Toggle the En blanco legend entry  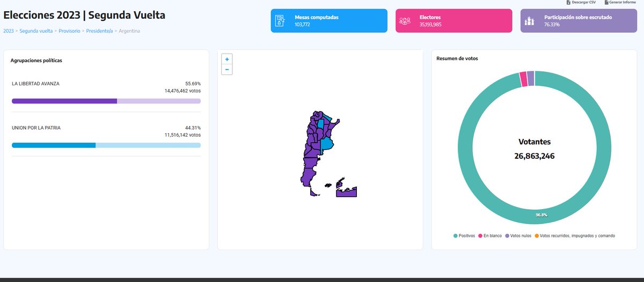(x=490, y=236)
